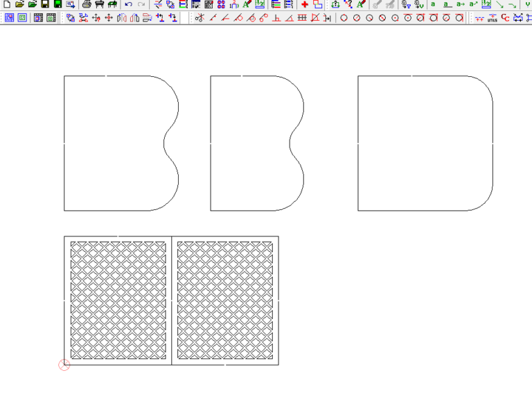Click the left lattice pattern panel
The height and width of the screenshot is (407, 532).
tap(118, 300)
